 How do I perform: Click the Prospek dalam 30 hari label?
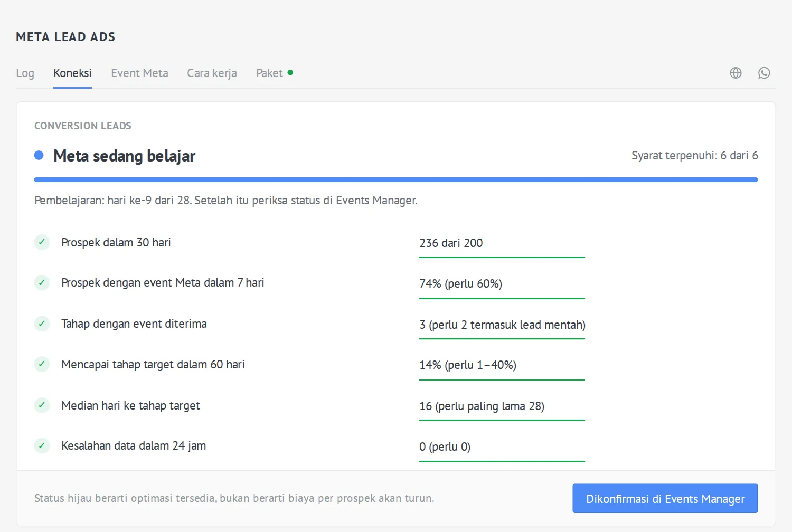click(x=116, y=243)
